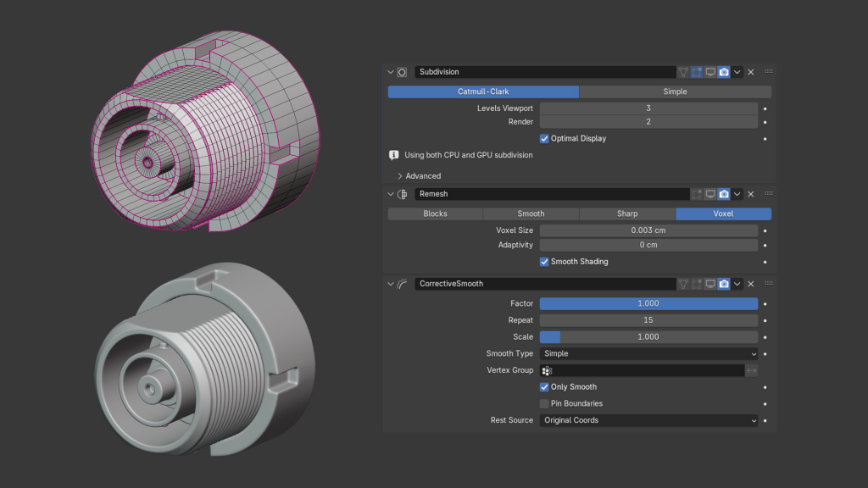Click the on-cage icon of Subdivision modifier
This screenshot has height=488, width=868.
coord(683,72)
